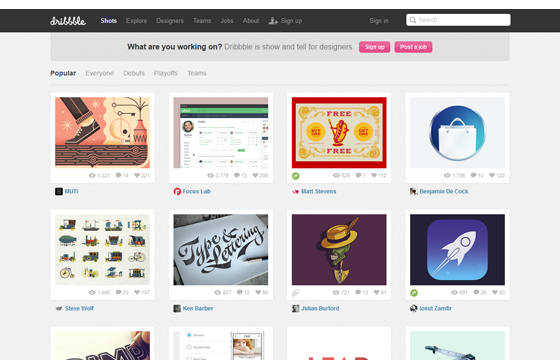Open the Dribbble logo home link

point(68,21)
